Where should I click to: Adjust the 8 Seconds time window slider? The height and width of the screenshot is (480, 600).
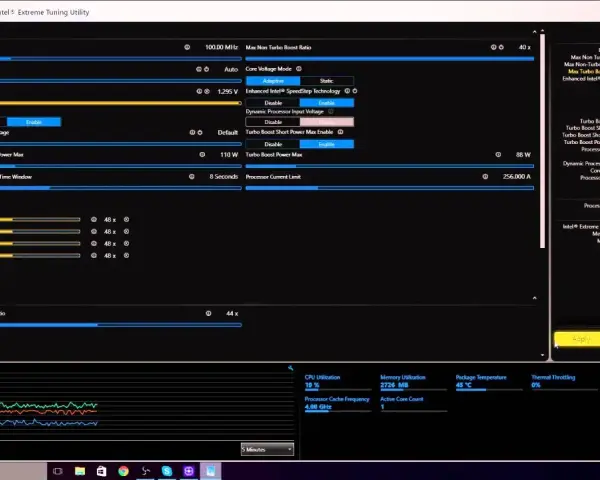121,188
